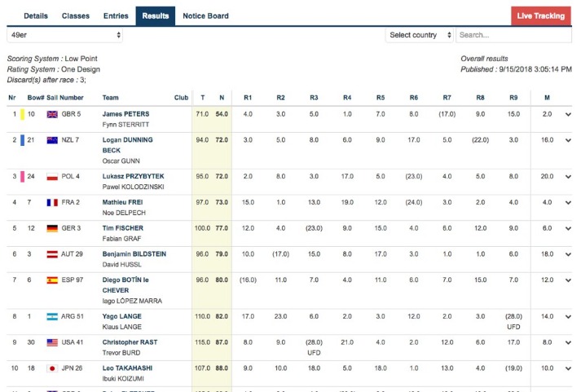Click the France flag icon
581x392 pixels.
point(53,201)
